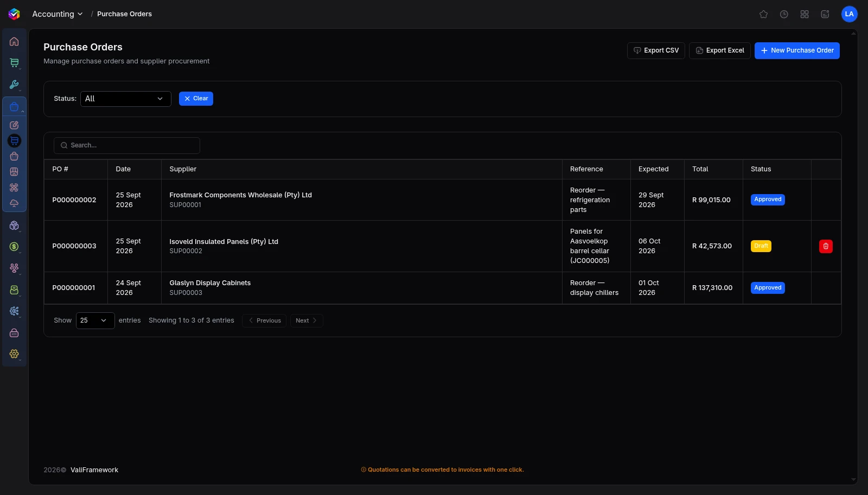Open the cloud upload sub-item in sidebar
Viewport: 868px width, 495px height.
(x=14, y=203)
